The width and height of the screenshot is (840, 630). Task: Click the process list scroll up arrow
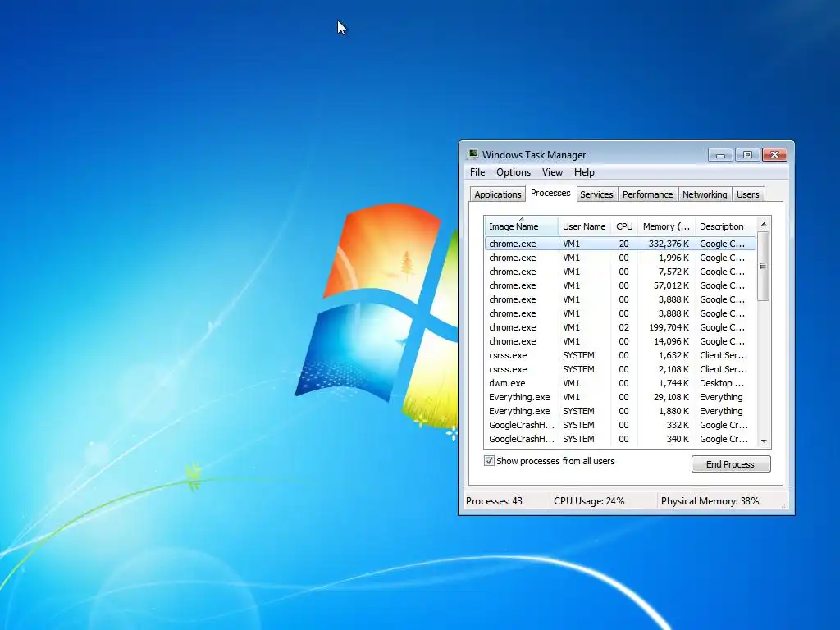pyautogui.click(x=764, y=224)
